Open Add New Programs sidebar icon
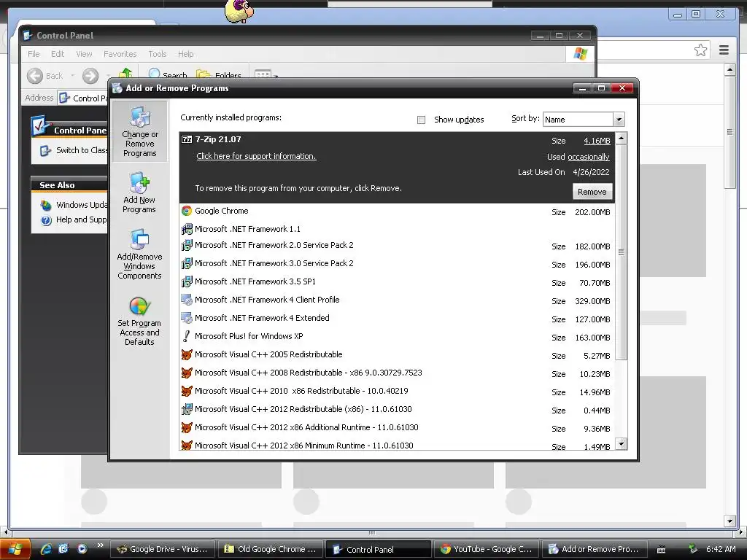The width and height of the screenshot is (747, 560). point(139,192)
